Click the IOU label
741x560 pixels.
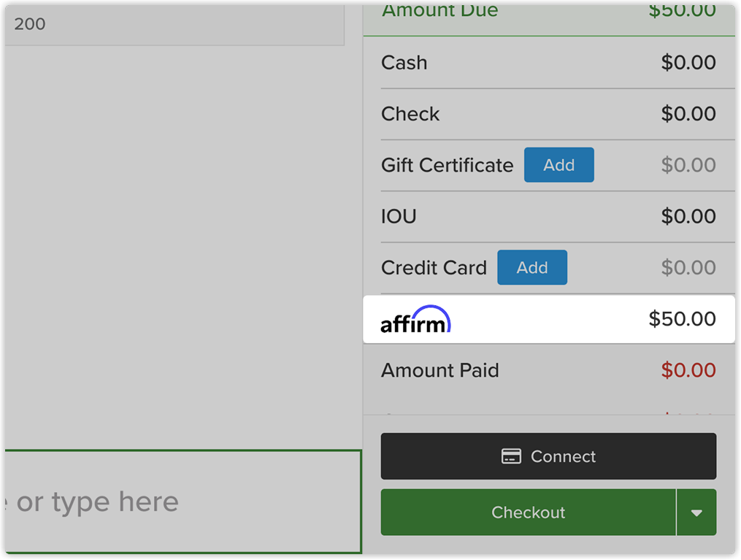tap(399, 216)
